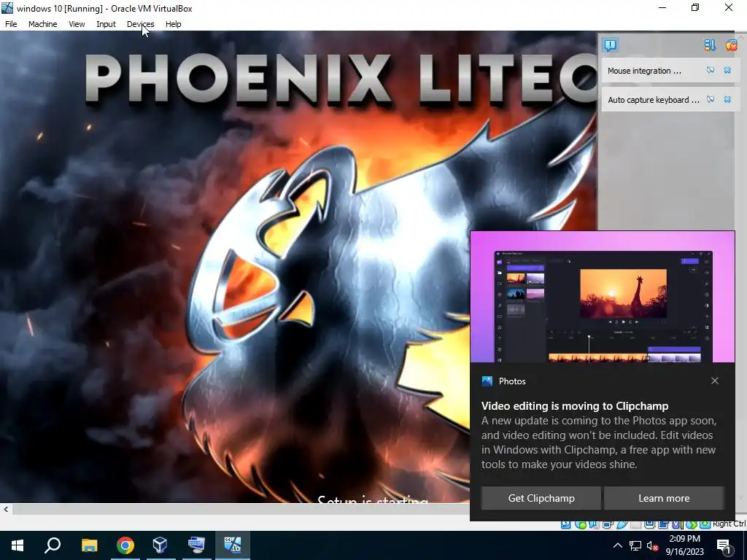The height and width of the screenshot is (560, 747).
Task: Click the mouse integration status bar indicator
Action: (692, 524)
